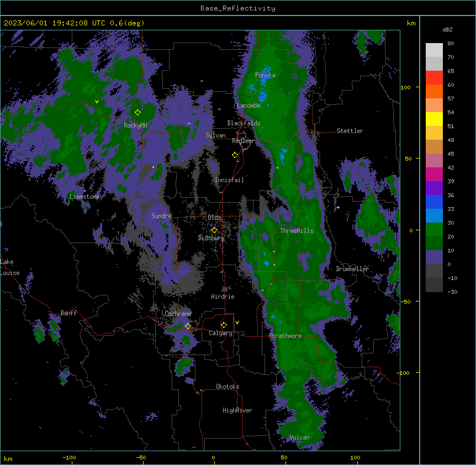476x465 pixels.
Task: Click the orange 57-60 dBZ legend swatch
Action: (434, 91)
